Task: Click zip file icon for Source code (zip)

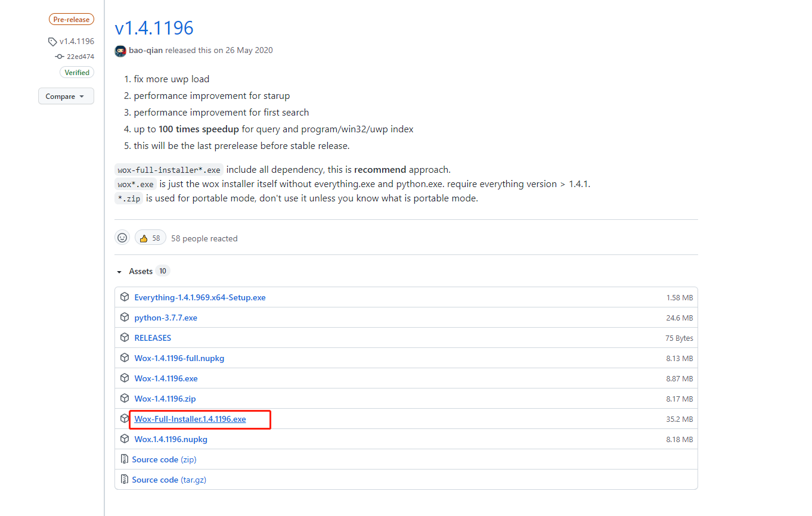Action: 125,459
